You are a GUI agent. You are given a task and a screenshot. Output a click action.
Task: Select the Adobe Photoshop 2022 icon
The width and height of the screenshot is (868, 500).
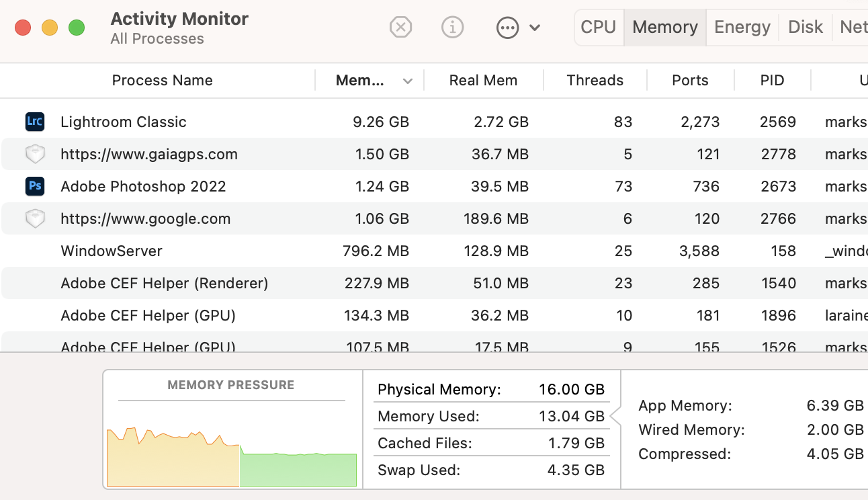pos(35,186)
